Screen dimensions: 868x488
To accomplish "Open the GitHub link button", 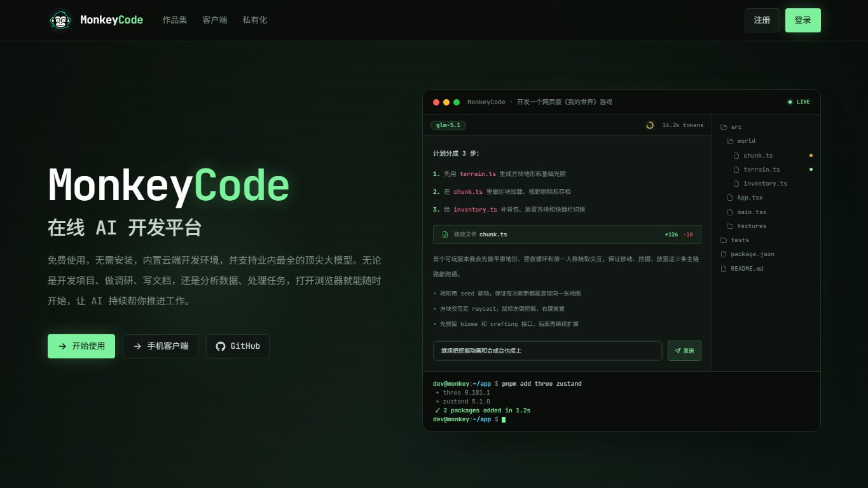I will click(x=238, y=346).
